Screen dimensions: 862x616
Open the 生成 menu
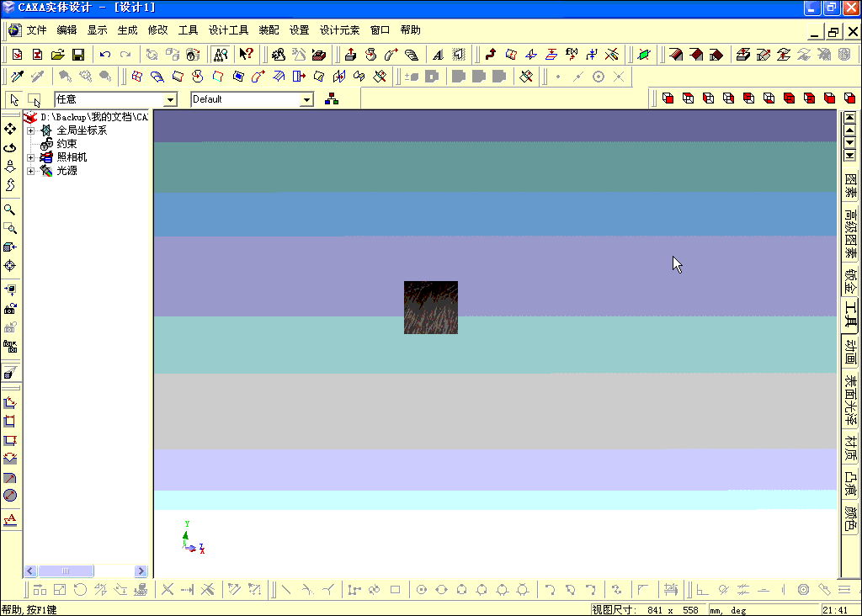point(128,30)
